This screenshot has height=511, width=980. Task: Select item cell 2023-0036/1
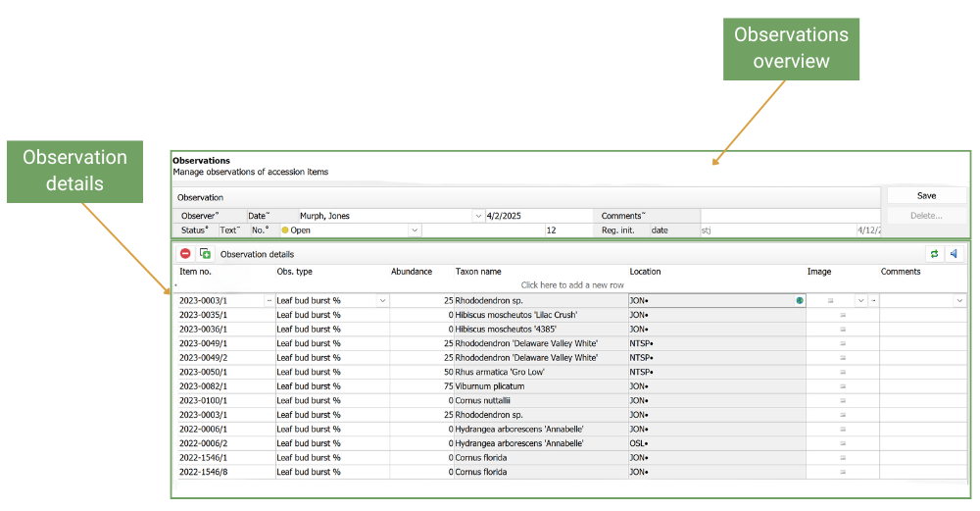[x=225, y=330]
